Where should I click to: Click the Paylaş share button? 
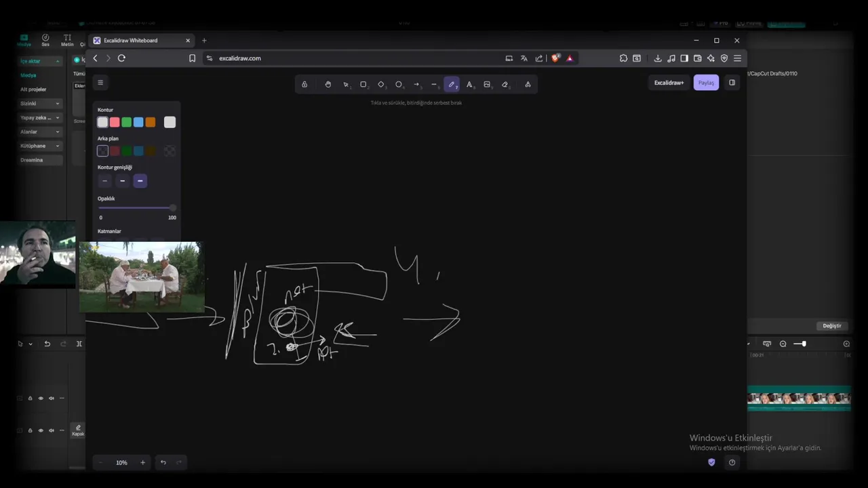(706, 83)
